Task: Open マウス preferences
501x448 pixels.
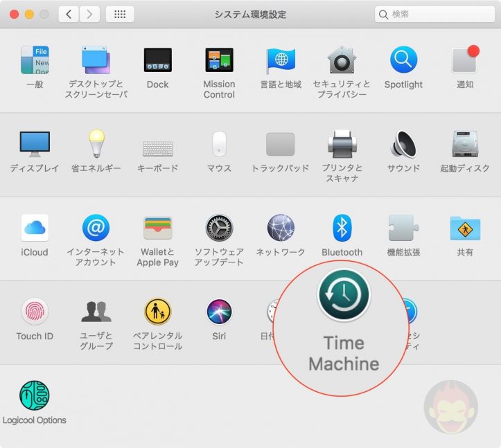Action: point(219,144)
